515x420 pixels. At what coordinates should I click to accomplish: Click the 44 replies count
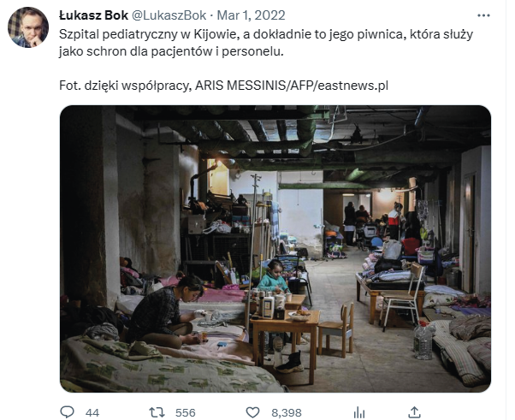point(92,413)
